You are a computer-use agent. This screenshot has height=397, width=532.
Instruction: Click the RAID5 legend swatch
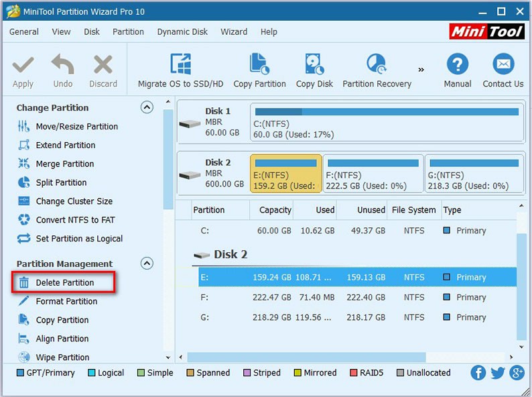pos(353,373)
